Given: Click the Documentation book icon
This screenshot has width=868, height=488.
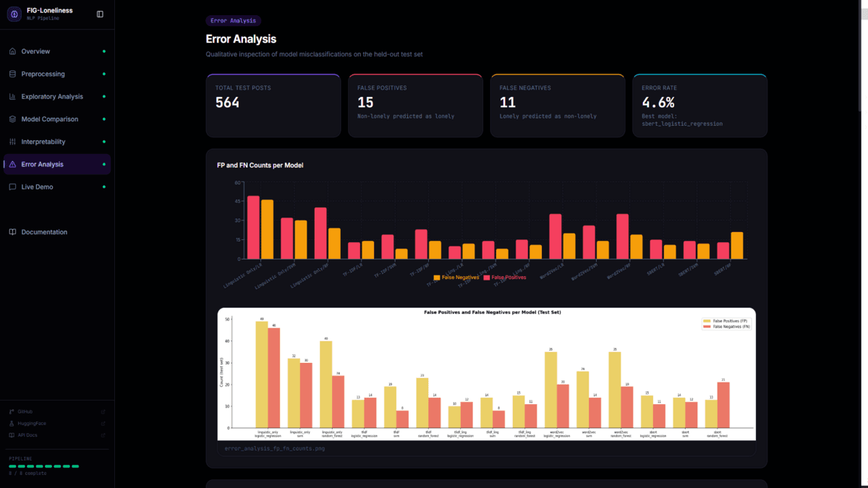Looking at the screenshot, I should [12, 232].
